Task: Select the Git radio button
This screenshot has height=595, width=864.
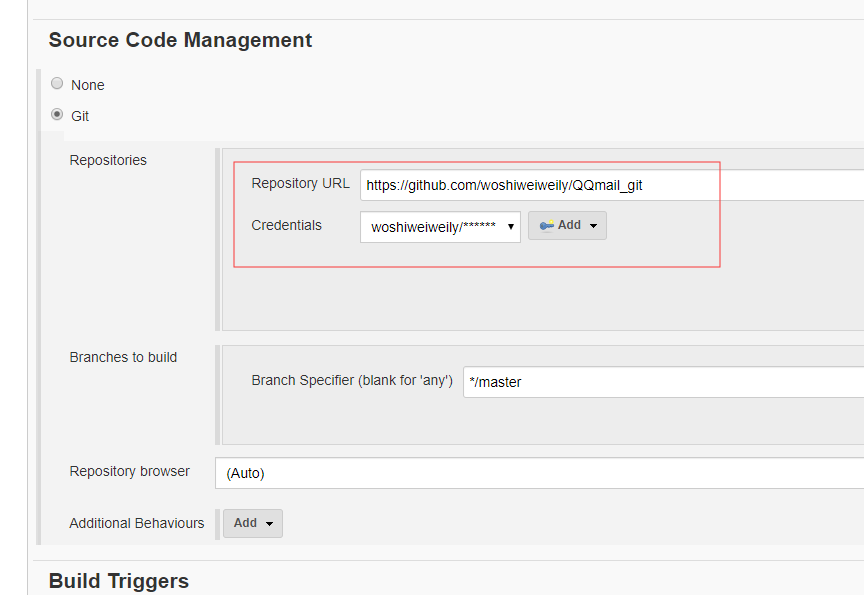Action: coord(57,114)
